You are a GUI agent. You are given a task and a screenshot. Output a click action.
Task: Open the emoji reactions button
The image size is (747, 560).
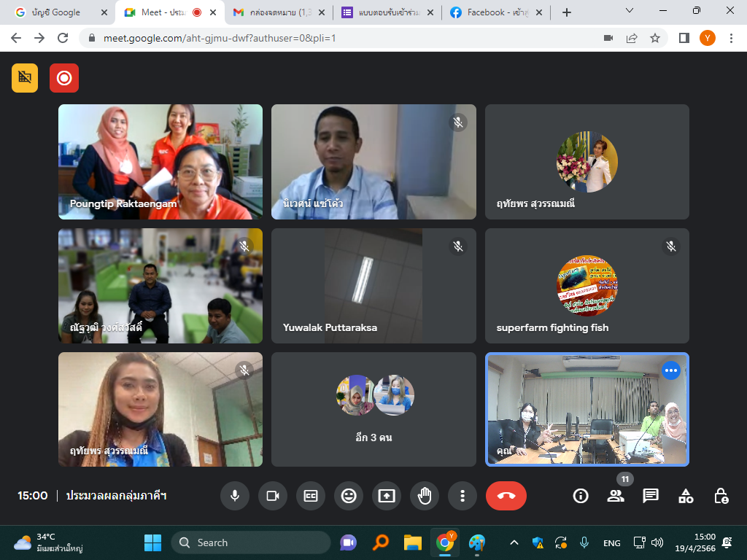tap(349, 496)
